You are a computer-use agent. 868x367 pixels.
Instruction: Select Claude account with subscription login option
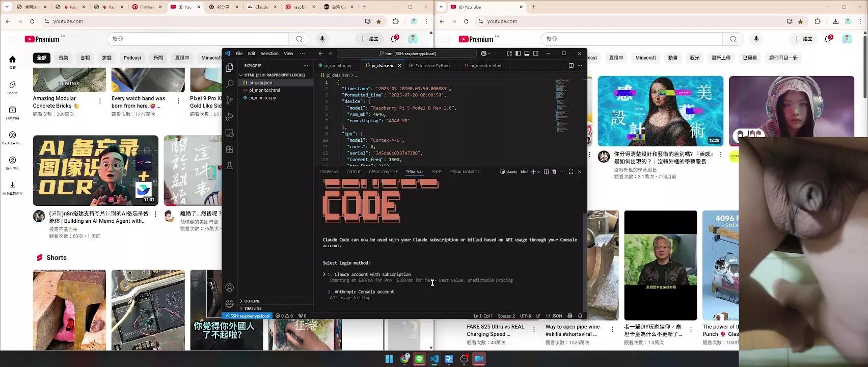[372, 274]
